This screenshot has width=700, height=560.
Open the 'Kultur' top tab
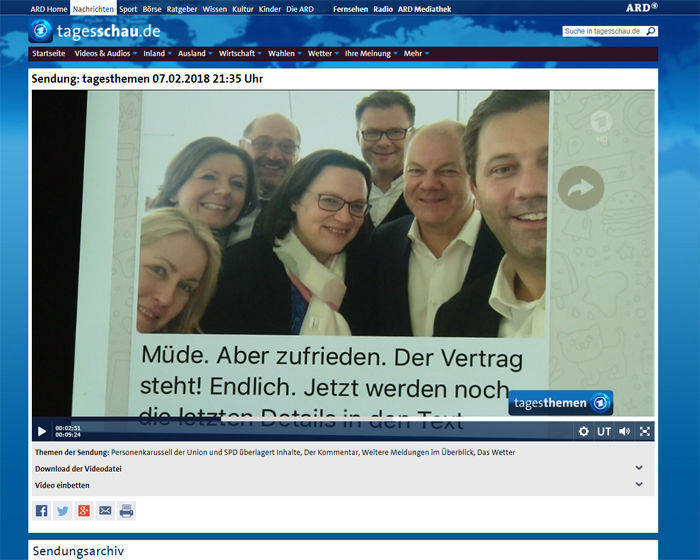coord(243,9)
